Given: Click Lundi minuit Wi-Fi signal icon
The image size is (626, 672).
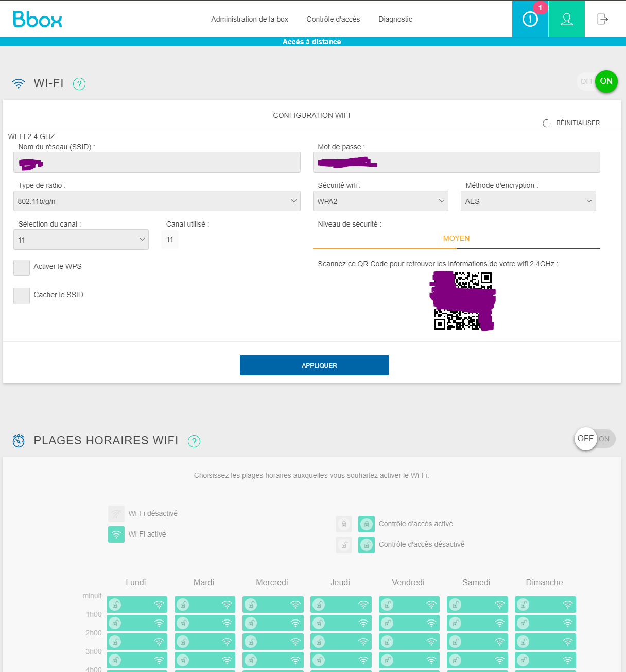Looking at the screenshot, I should (x=159, y=605).
